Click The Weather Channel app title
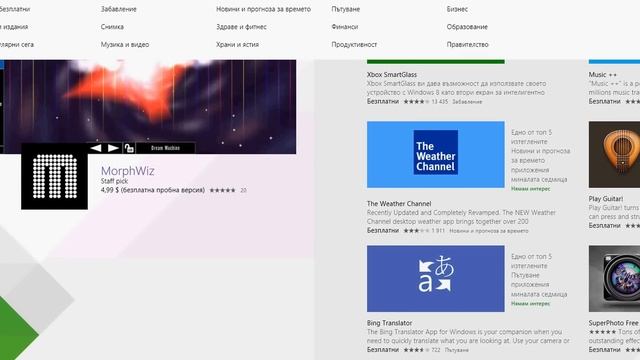640x360 pixels. point(399,203)
